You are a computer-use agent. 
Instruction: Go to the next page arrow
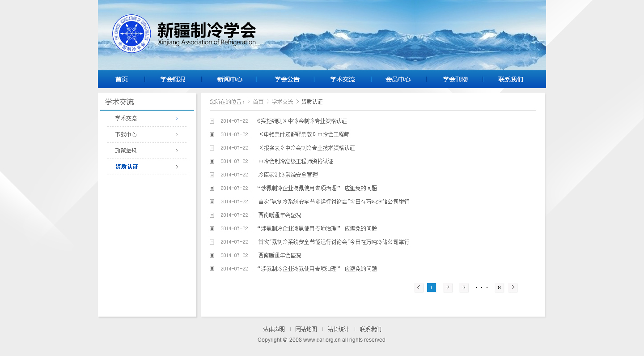tap(513, 287)
